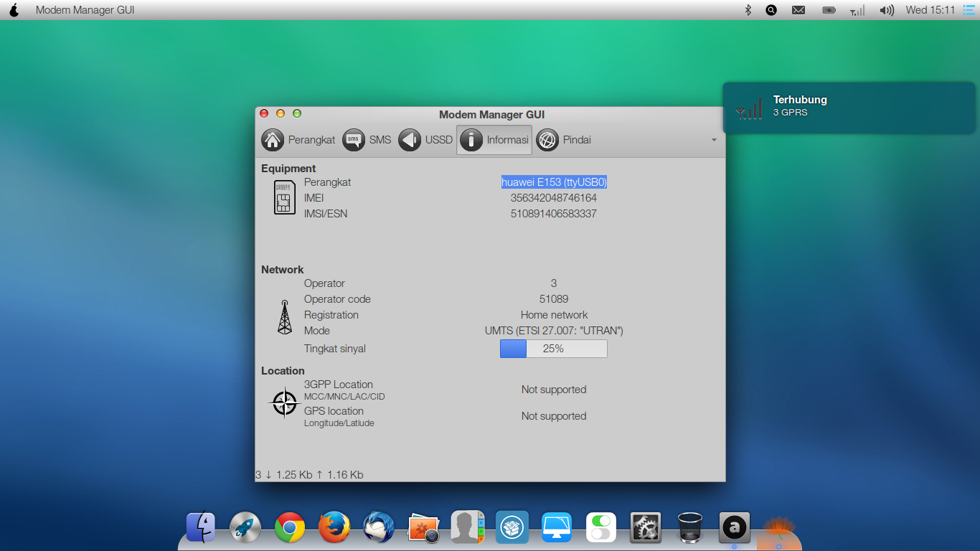Click the GPS location label
This screenshot has height=551, width=980.
coord(334,411)
